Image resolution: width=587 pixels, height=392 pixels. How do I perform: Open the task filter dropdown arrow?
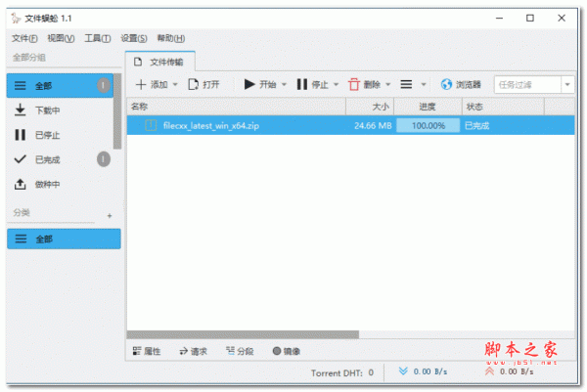click(x=567, y=84)
